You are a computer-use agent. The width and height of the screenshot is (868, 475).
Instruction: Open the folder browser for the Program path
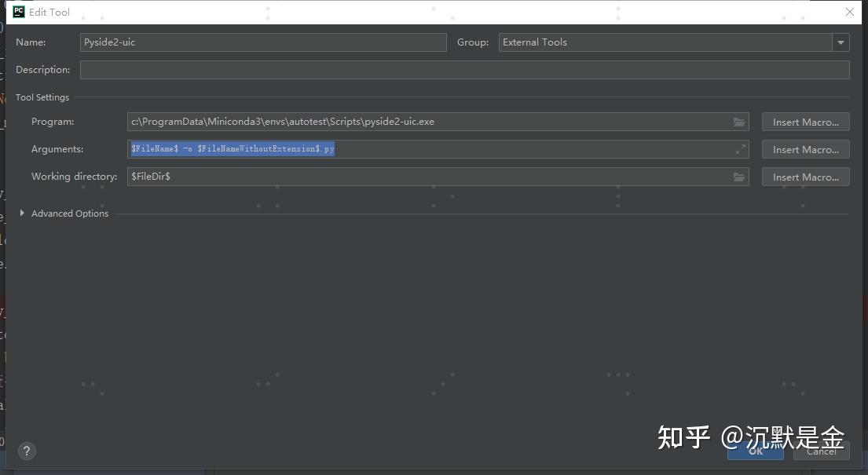[x=738, y=122]
